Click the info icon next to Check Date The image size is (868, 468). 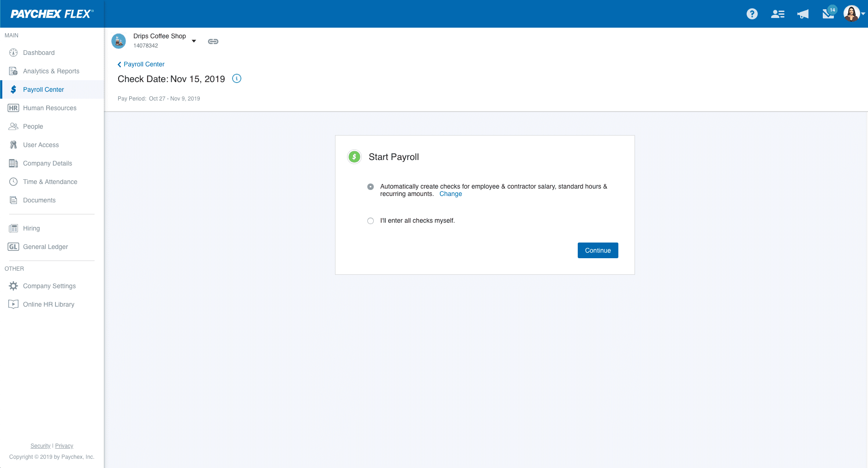(237, 79)
